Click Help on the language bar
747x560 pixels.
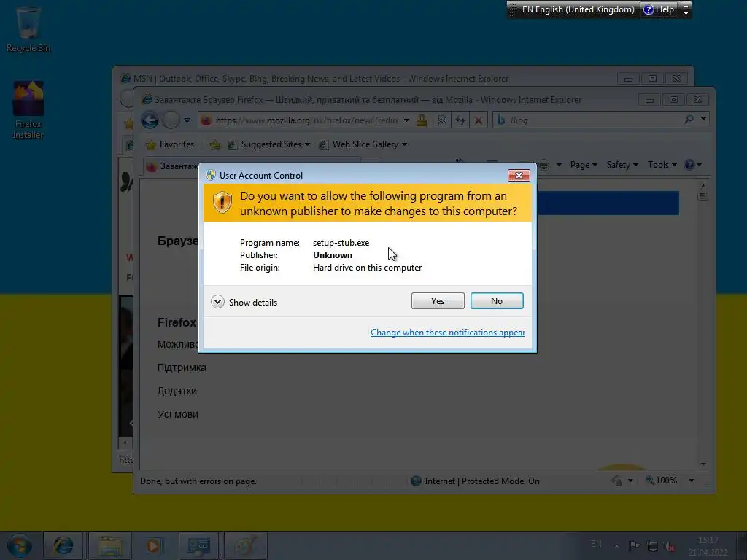[659, 9]
